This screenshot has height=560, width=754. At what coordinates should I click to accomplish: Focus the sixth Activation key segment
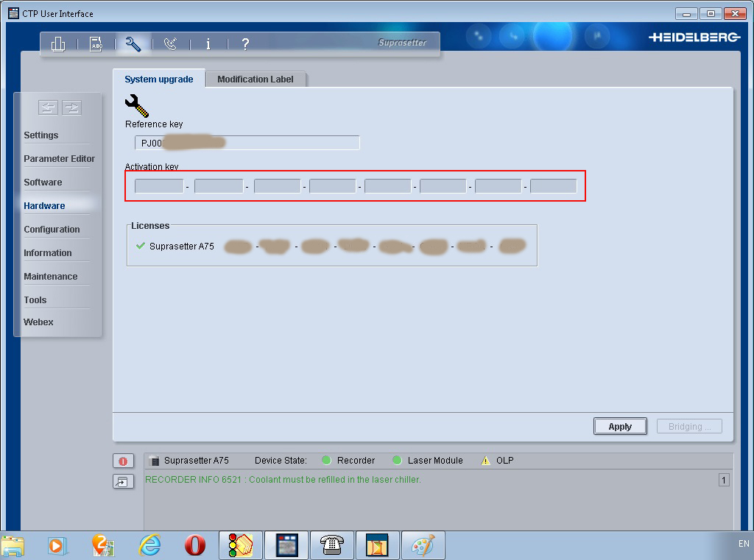(443, 186)
